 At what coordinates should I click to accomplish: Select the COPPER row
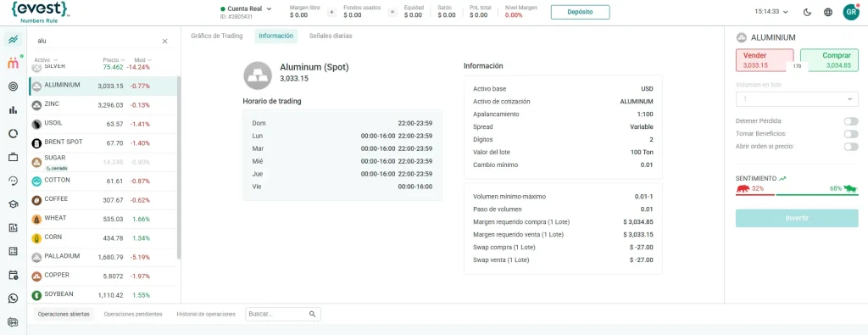point(103,276)
